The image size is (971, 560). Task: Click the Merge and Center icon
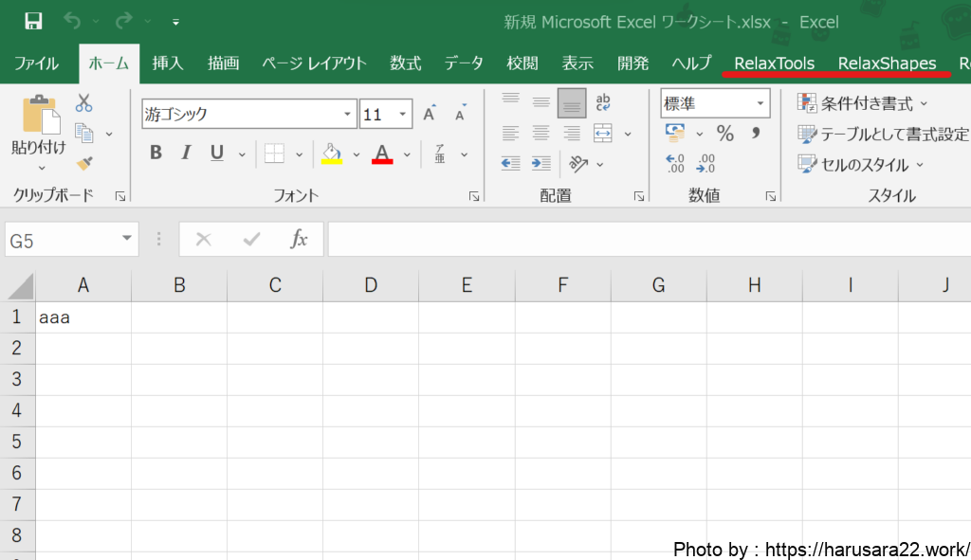point(603,134)
